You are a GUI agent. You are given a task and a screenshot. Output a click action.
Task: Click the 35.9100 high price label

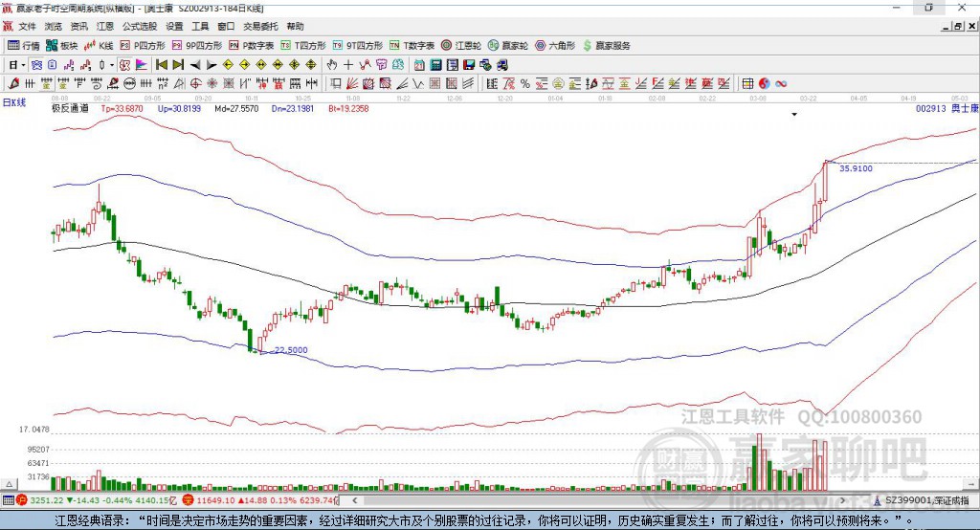[x=856, y=168]
